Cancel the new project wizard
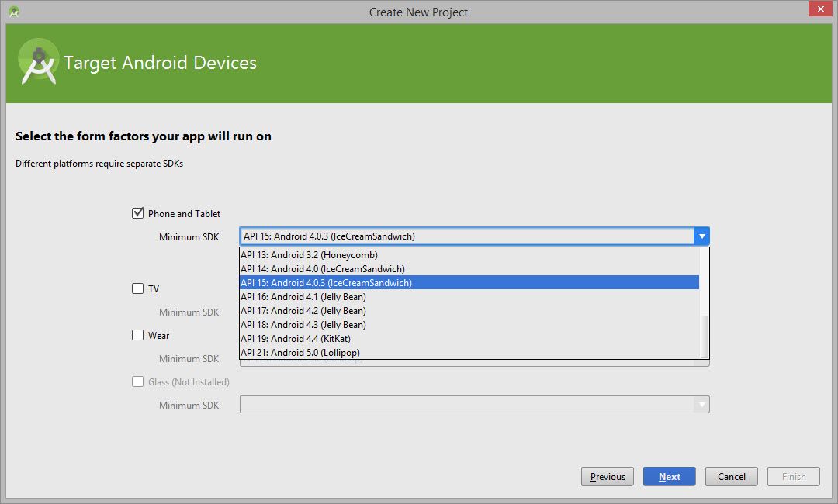The image size is (838, 504). coord(731,476)
